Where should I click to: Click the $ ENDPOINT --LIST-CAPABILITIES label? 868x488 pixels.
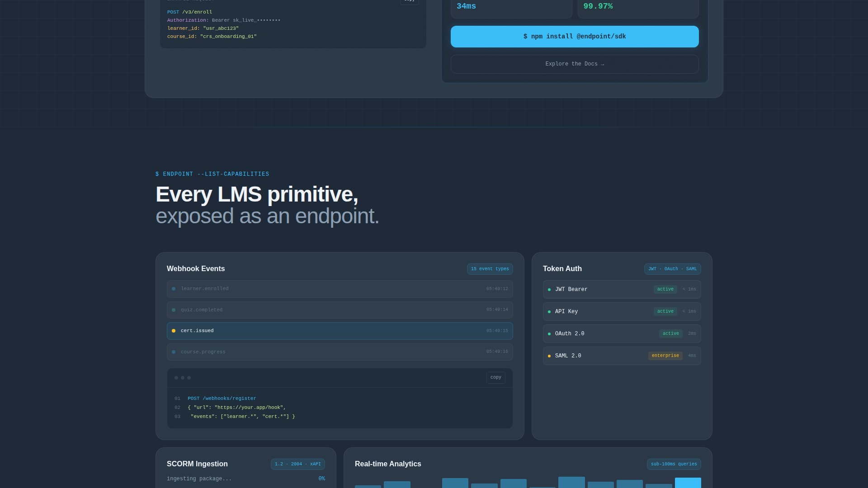tap(212, 174)
